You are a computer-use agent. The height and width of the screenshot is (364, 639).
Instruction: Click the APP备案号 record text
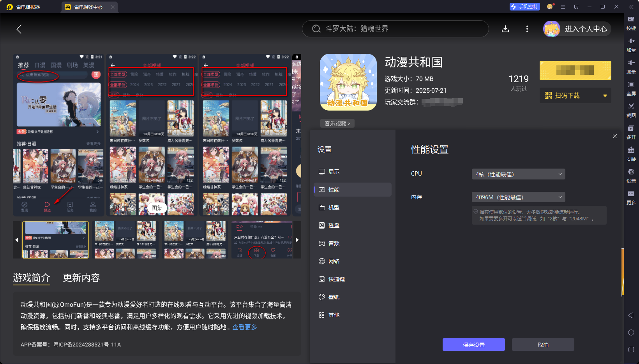(x=71, y=345)
